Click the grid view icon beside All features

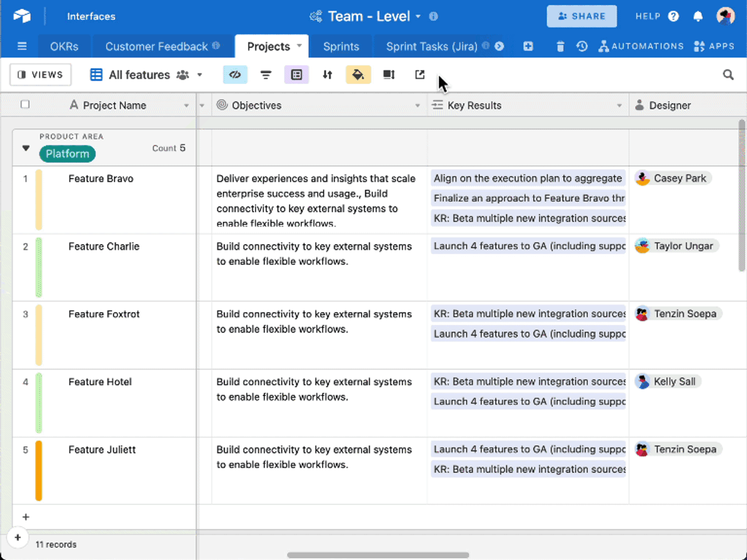pos(96,75)
